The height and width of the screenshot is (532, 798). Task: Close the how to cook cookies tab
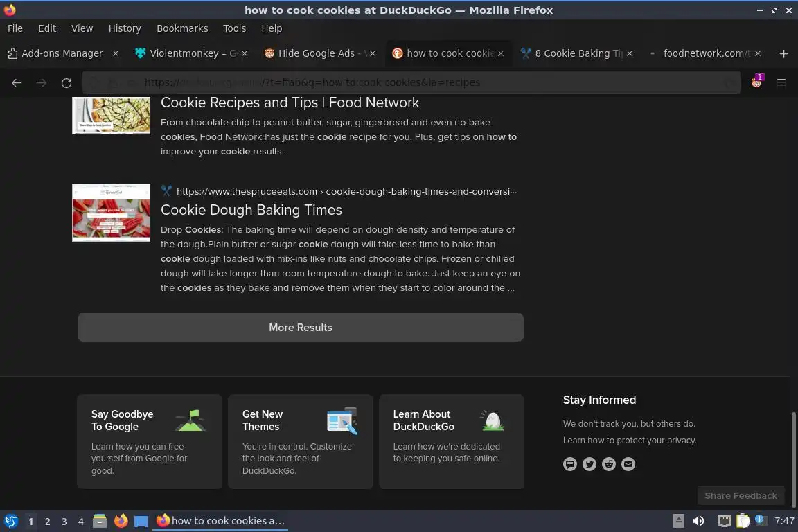(x=501, y=53)
